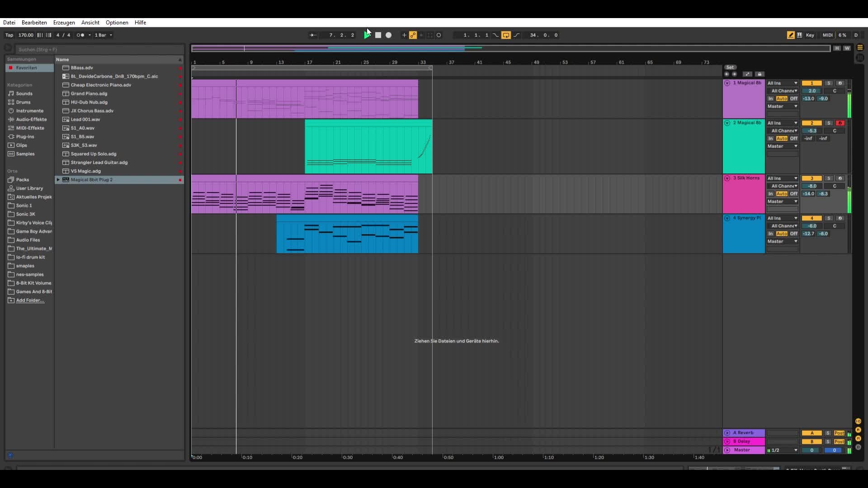Fold track 3 Silk Horns
The height and width of the screenshot is (488, 868).
tap(727, 178)
